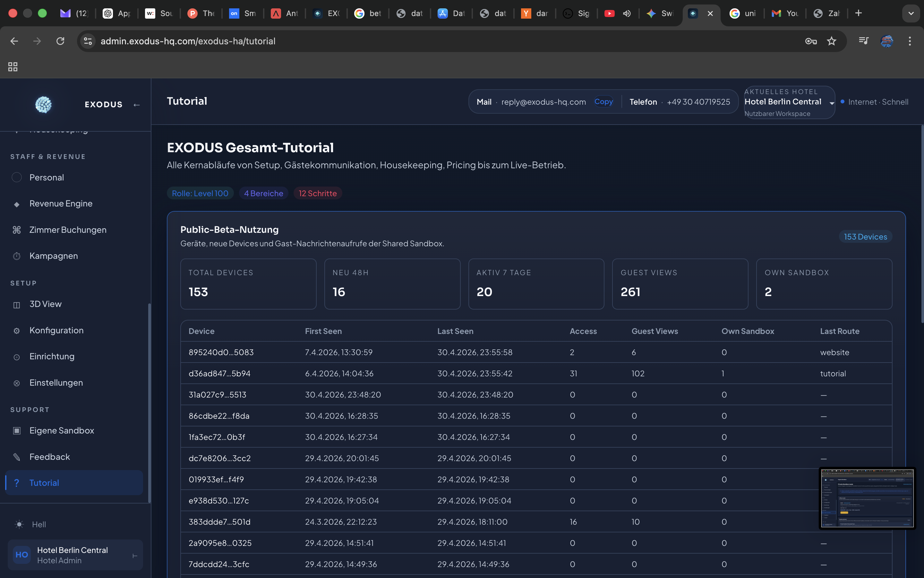This screenshot has height=578, width=924.
Task: Open the floating screenshot thumbnail preview
Action: point(867,498)
